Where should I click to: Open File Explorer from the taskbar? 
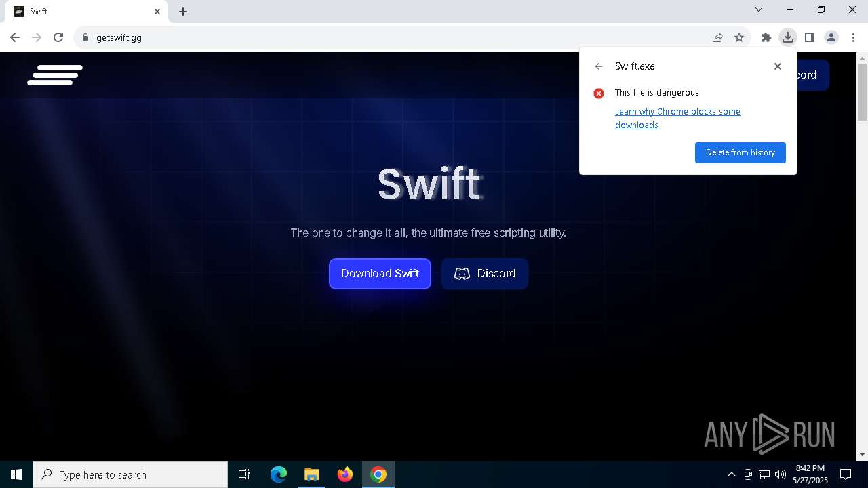click(311, 474)
